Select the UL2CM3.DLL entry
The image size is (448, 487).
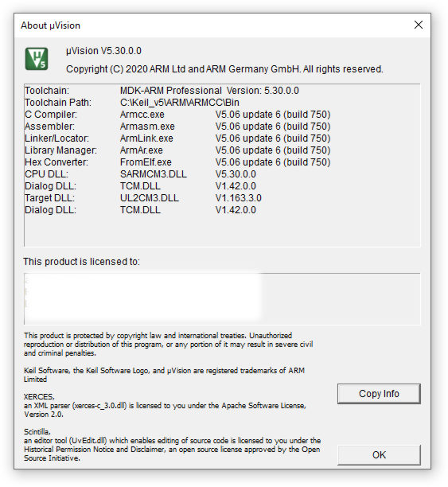(x=150, y=198)
